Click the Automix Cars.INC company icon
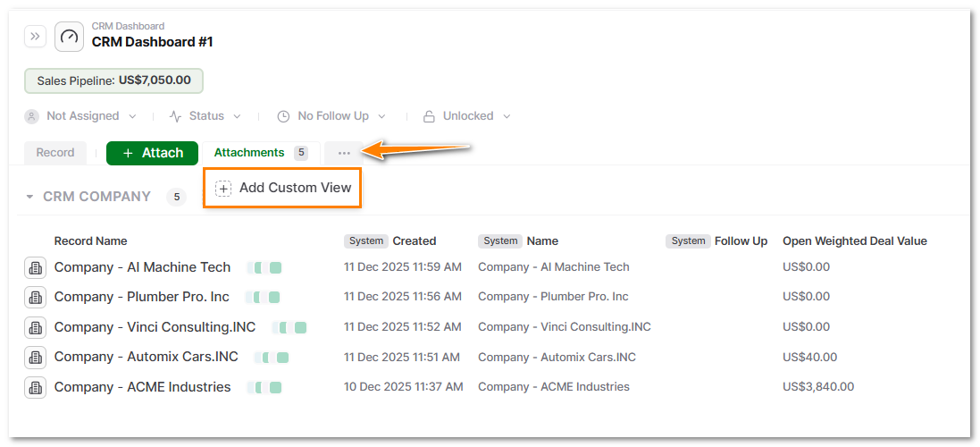 (x=35, y=358)
